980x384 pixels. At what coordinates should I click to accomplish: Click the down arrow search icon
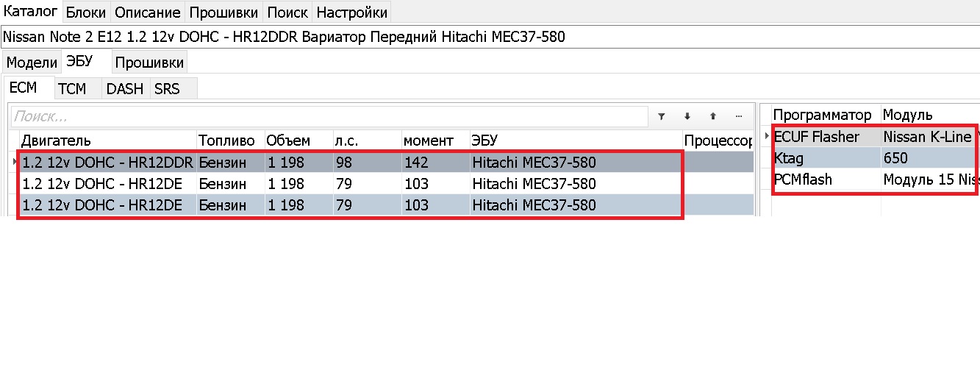tap(687, 116)
